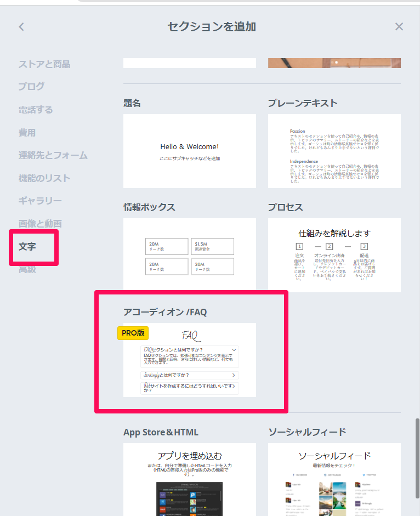Select the 画像と動画 category
420x516 pixels.
(x=40, y=223)
